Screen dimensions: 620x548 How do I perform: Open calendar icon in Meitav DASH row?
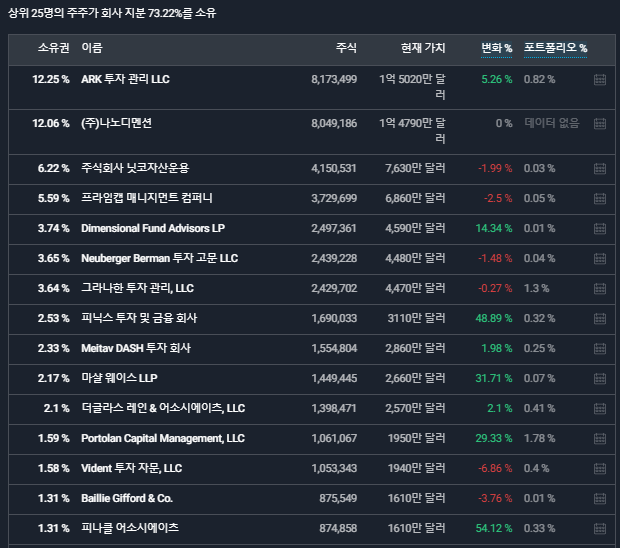pyautogui.click(x=600, y=349)
